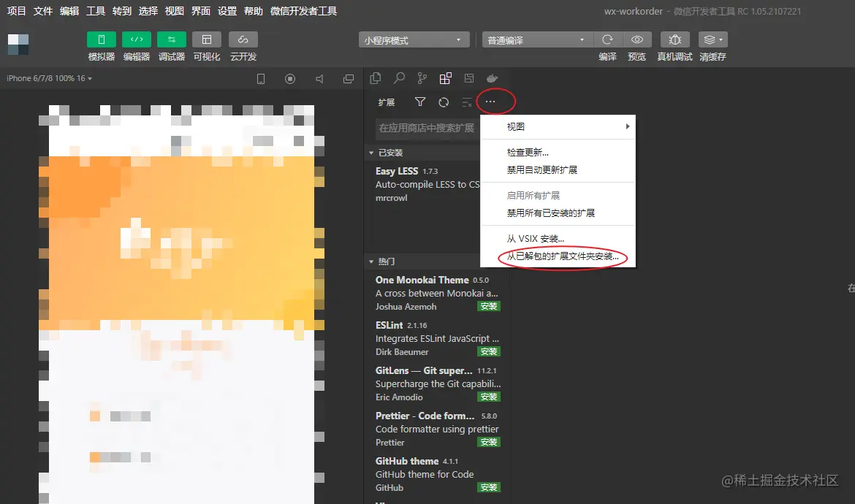Toggle the 调试器 debugger button
Viewport: 855px width, 504px height.
click(x=172, y=39)
